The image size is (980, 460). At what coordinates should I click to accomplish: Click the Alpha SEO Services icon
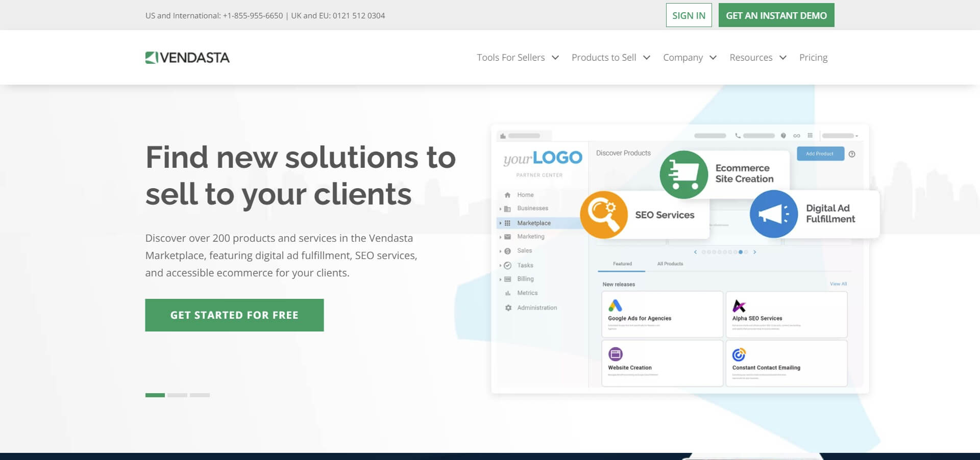click(x=739, y=305)
